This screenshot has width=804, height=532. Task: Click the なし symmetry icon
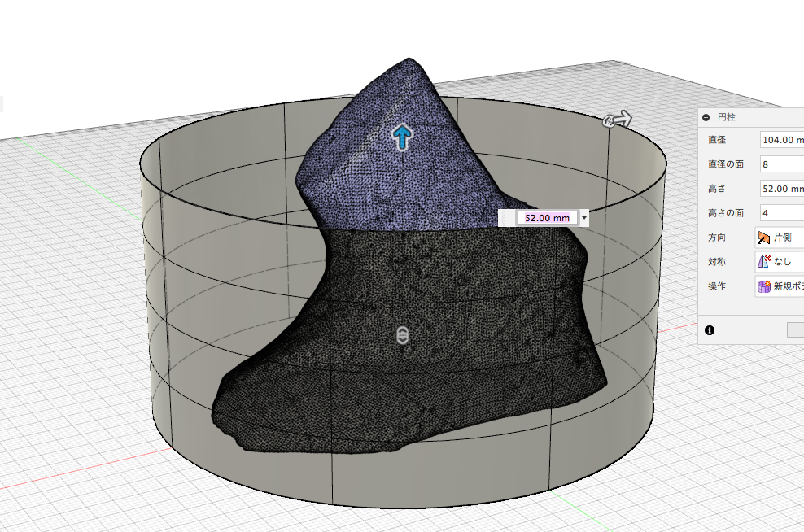point(764,261)
